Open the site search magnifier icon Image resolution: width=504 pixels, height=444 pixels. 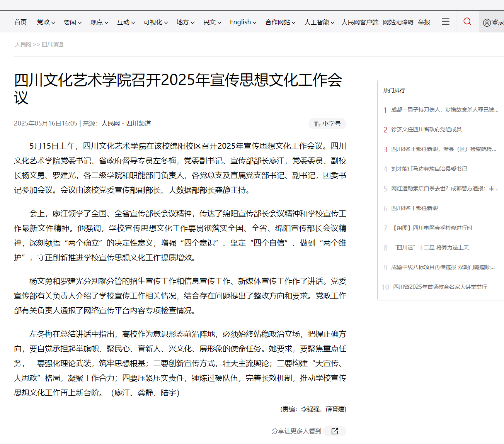(x=467, y=22)
